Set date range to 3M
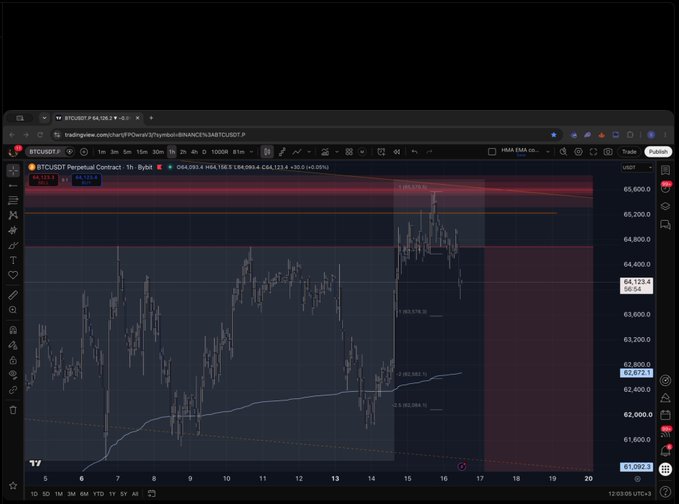 tap(71, 494)
